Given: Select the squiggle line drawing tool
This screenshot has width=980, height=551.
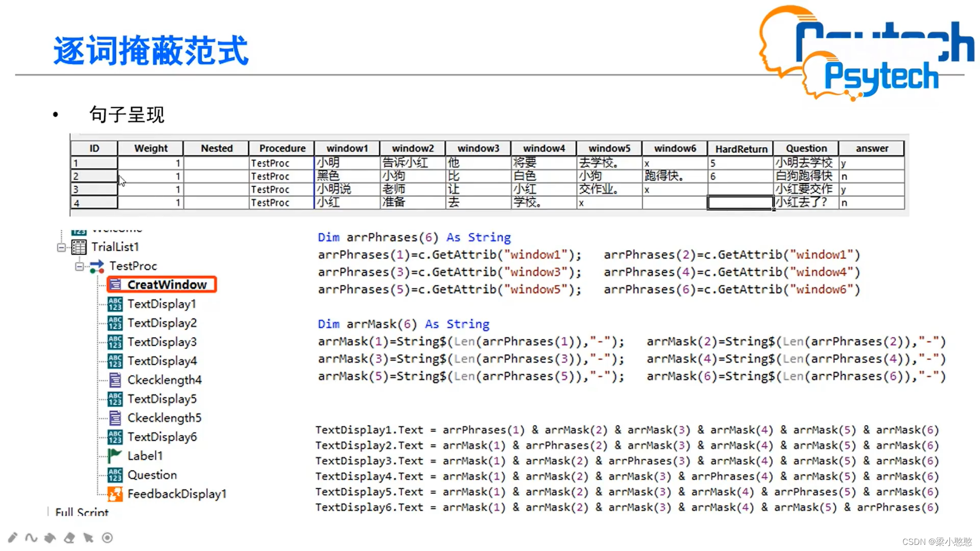Looking at the screenshot, I should (31, 537).
